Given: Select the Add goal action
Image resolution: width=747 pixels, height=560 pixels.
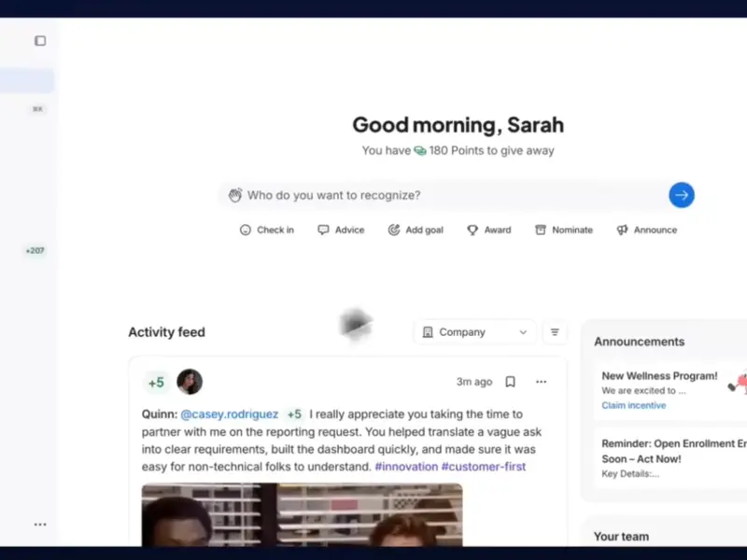Looking at the screenshot, I should [x=416, y=230].
